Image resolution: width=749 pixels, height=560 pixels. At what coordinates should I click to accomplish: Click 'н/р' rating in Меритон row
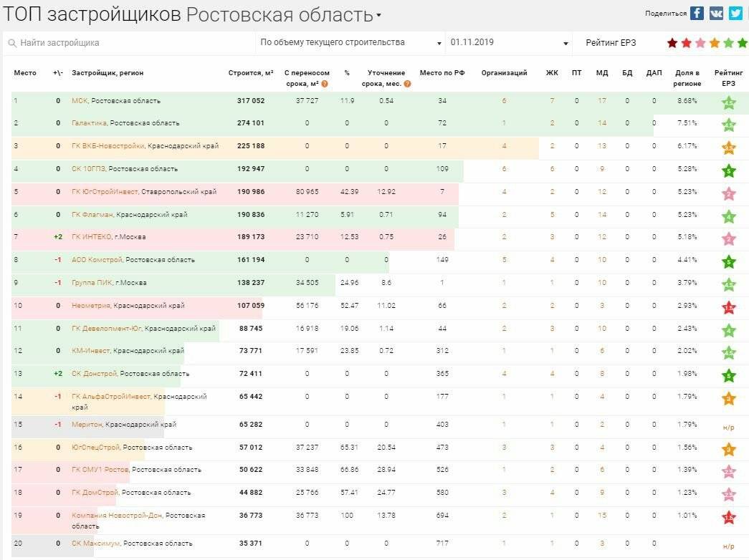point(728,428)
